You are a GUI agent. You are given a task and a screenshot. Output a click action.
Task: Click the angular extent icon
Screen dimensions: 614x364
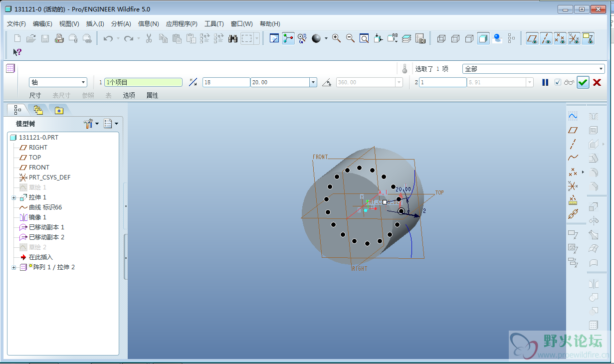pyautogui.click(x=327, y=82)
